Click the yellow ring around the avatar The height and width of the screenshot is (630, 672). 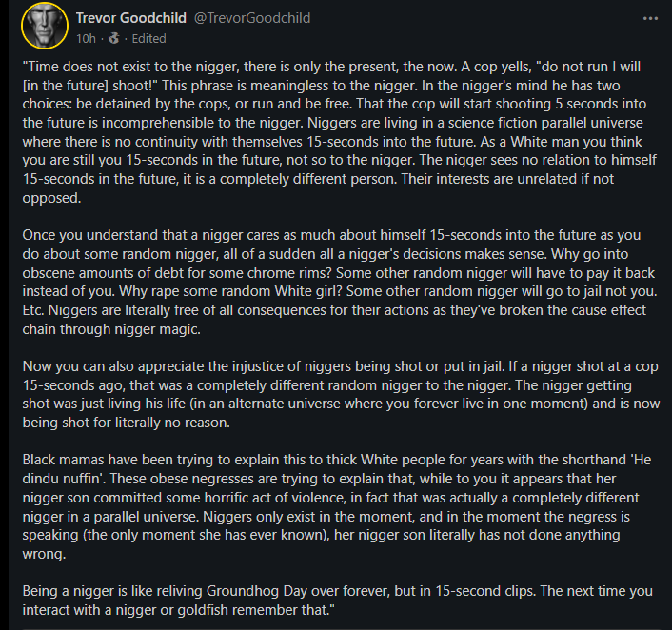coord(22,26)
